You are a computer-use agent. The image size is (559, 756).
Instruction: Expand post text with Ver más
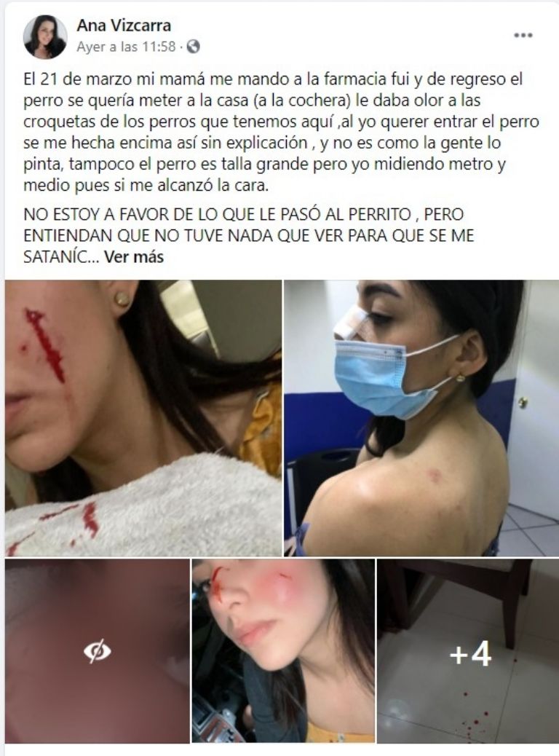click(134, 256)
